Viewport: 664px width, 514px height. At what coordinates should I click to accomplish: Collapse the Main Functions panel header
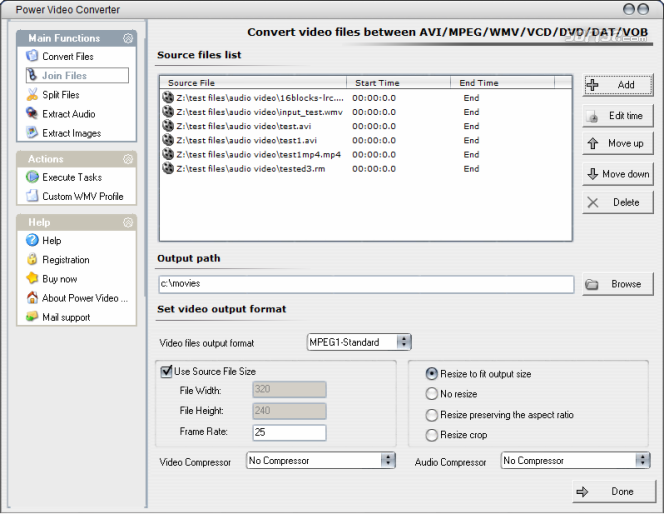[x=128, y=38]
